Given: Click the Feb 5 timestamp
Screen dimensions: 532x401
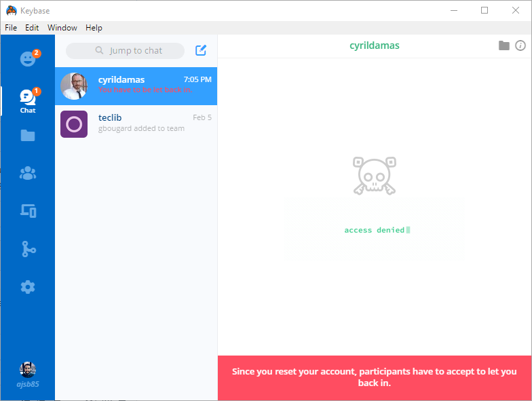Looking at the screenshot, I should click(x=202, y=117).
